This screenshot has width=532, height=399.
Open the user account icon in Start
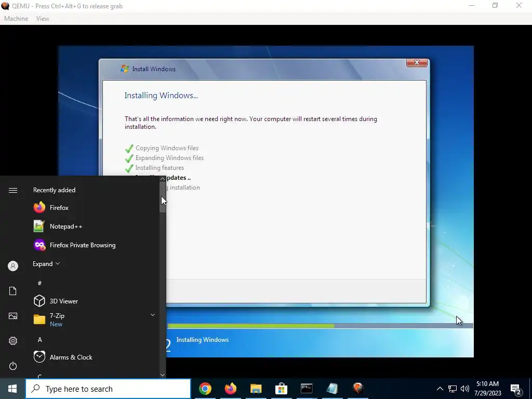(13, 266)
